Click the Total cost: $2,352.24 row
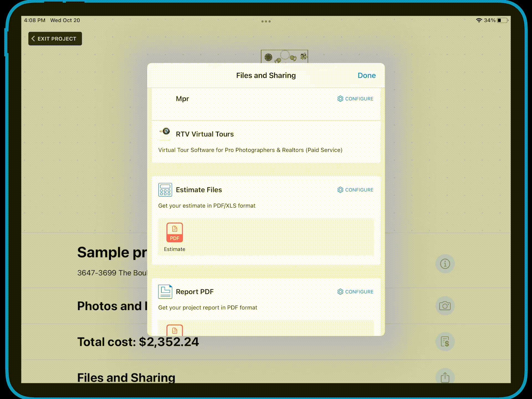The width and height of the screenshot is (532, 399). [266, 342]
